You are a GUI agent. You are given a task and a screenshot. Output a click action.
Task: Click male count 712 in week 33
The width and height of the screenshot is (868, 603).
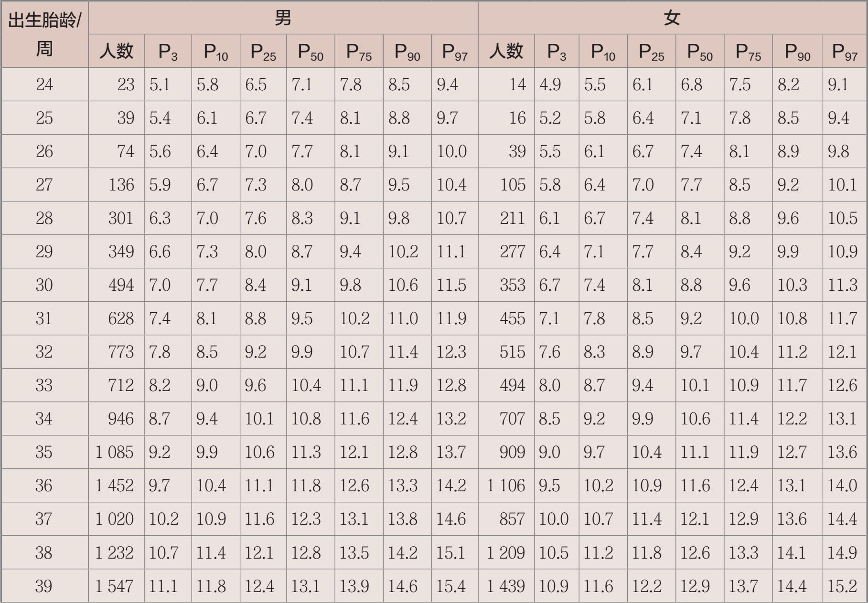pyautogui.click(x=121, y=385)
